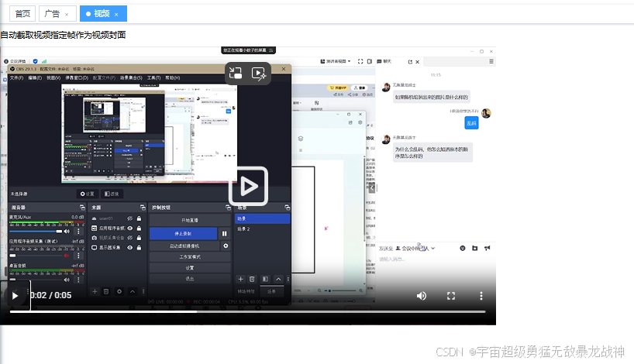The width and height of the screenshot is (634, 364).
Task: Close the 视频 tab
Action: [116, 15]
